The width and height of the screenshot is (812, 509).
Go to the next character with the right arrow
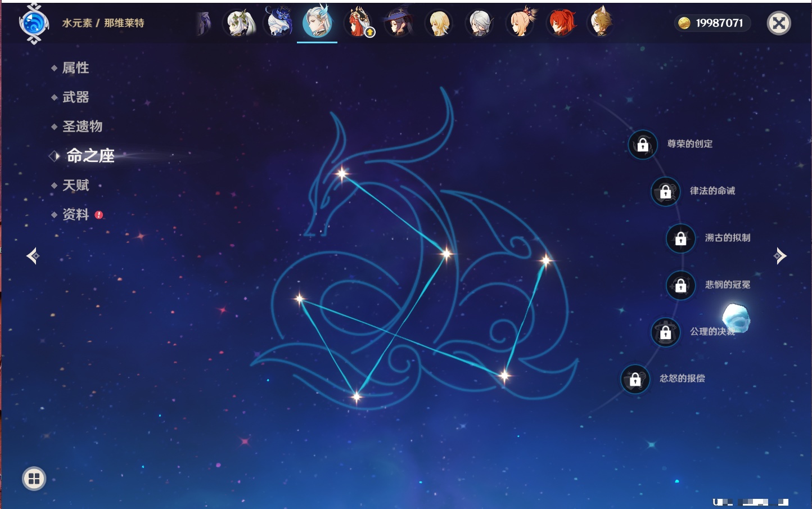click(779, 256)
